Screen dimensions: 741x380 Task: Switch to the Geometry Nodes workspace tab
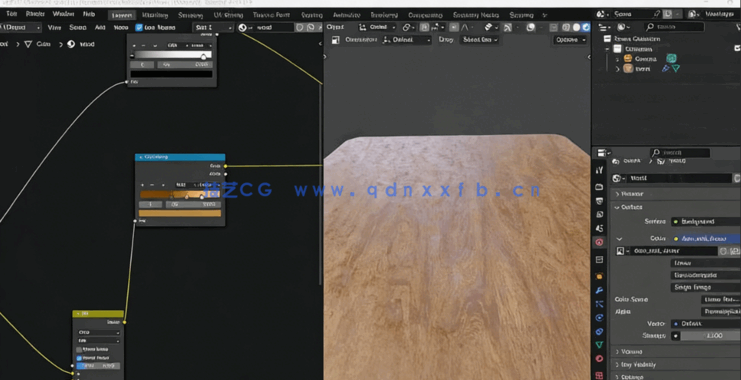click(x=475, y=15)
